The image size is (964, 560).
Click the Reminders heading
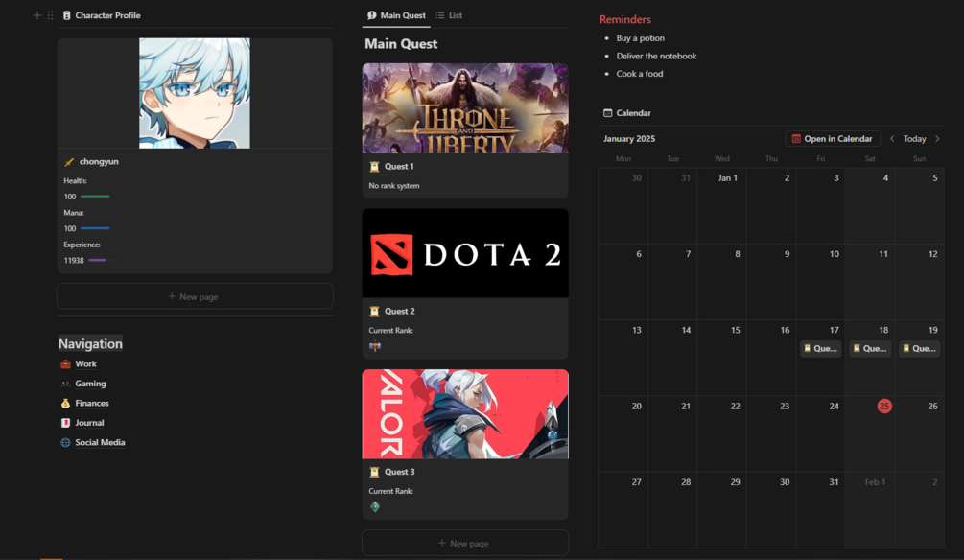(x=624, y=20)
